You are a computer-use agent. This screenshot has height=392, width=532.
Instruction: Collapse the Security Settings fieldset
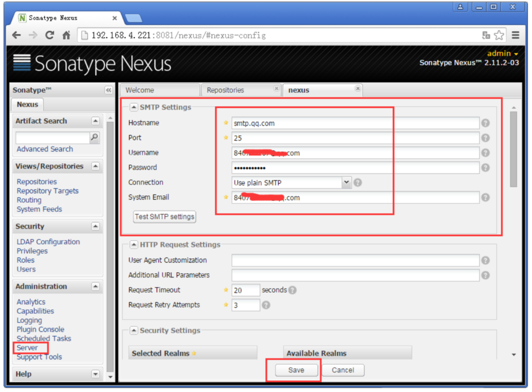point(133,330)
